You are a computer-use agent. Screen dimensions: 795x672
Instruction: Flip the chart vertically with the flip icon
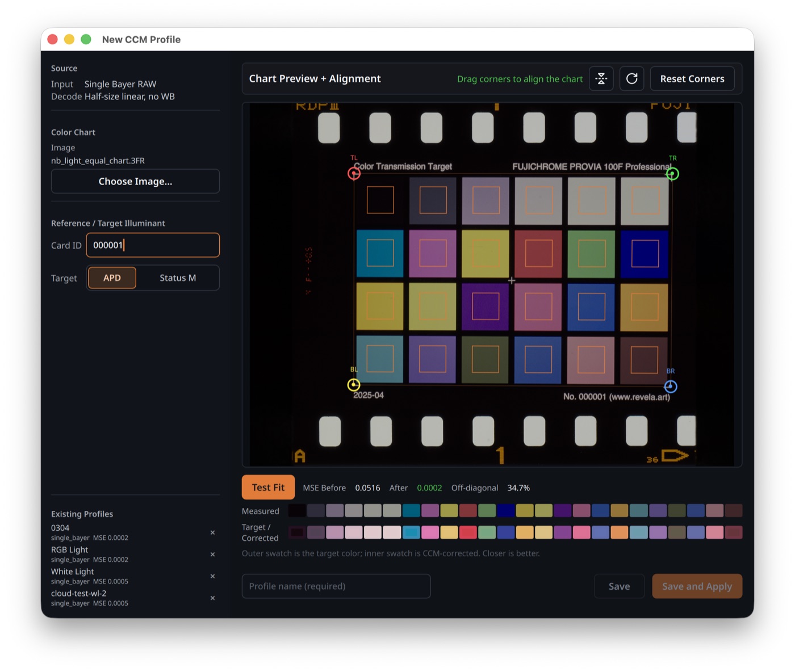tap(601, 78)
